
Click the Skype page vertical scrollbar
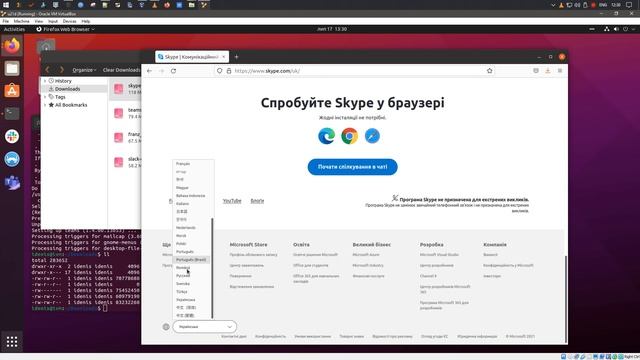(x=566, y=299)
